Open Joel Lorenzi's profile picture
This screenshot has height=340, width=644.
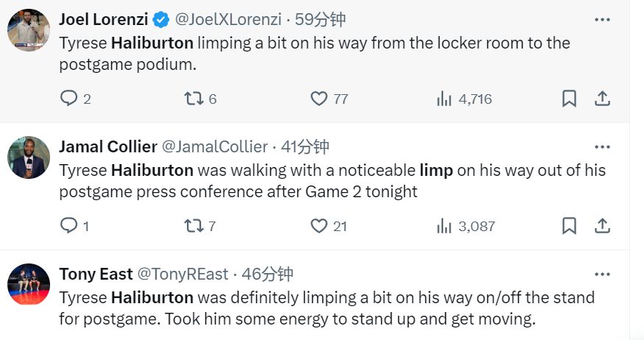tap(29, 30)
